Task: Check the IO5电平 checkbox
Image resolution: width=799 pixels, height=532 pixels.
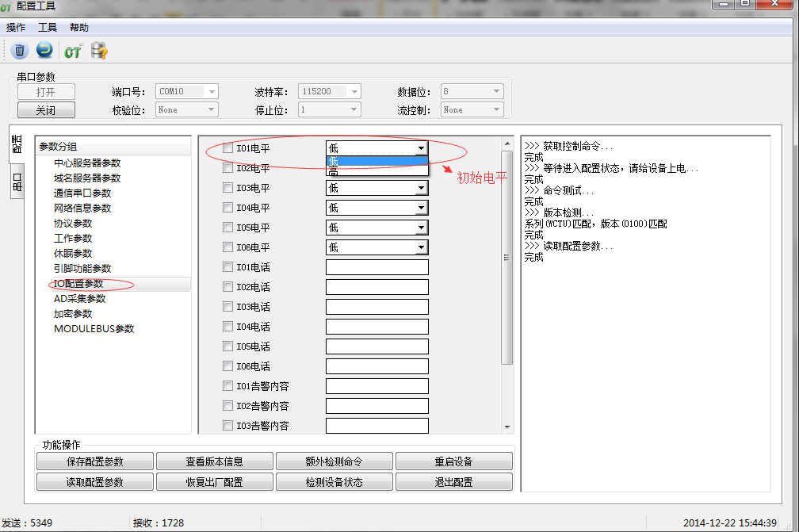Action: (227, 228)
